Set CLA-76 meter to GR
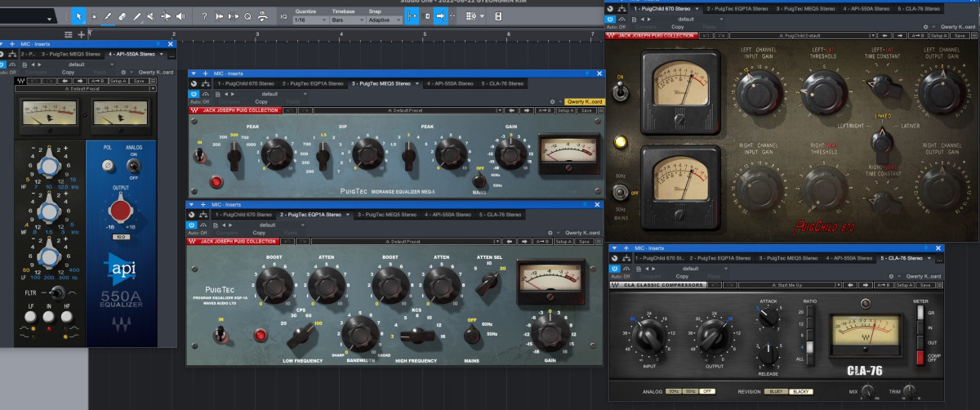This screenshot has height=410, width=980. [921, 311]
